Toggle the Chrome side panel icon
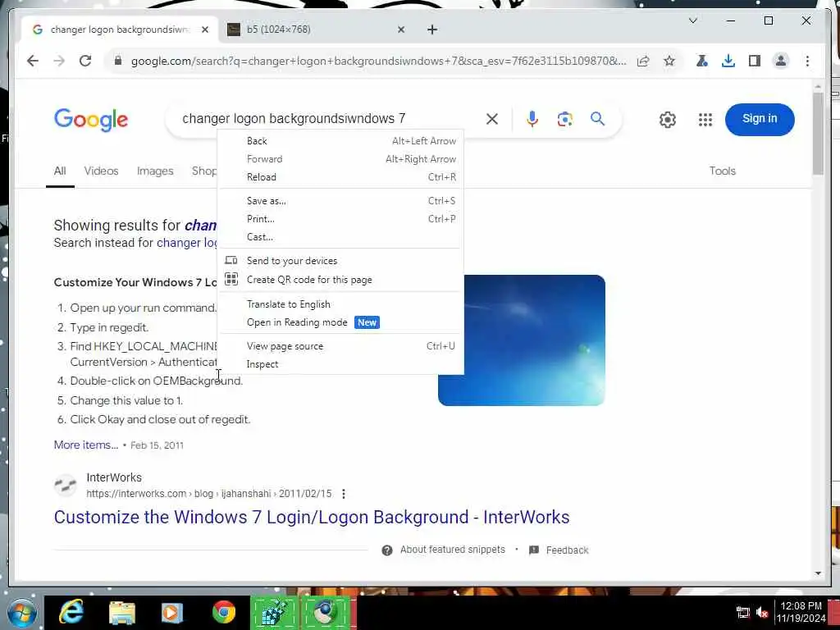The image size is (840, 630). (755, 61)
